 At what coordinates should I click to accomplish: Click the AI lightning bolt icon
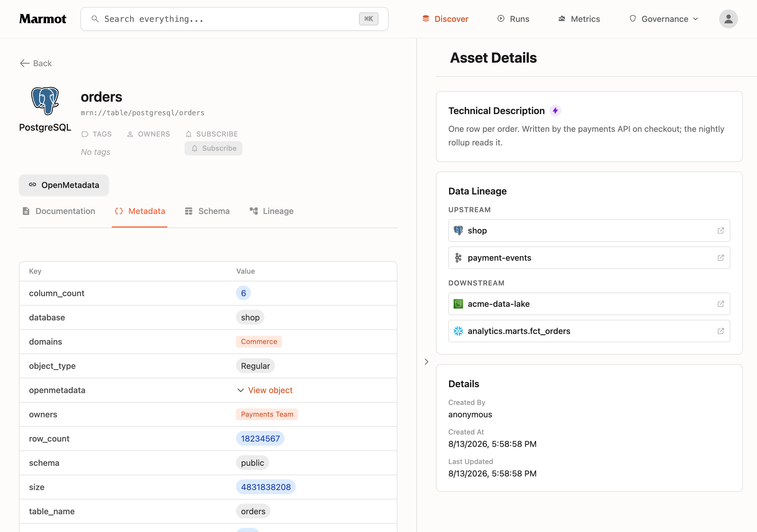(555, 111)
